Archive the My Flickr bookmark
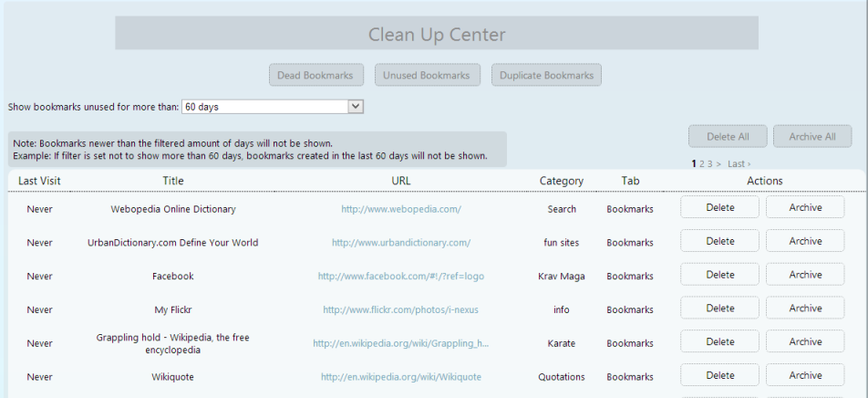Image resolution: width=868 pixels, height=398 pixels. (805, 309)
